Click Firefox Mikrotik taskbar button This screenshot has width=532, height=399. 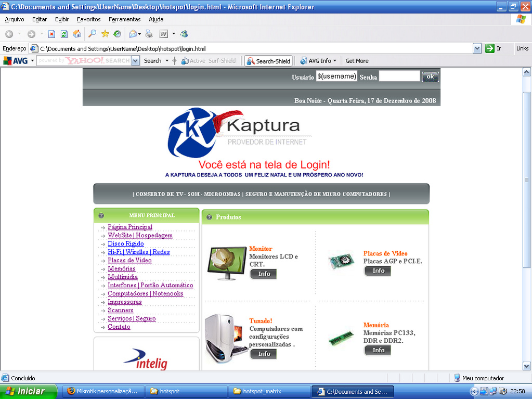[104, 391]
